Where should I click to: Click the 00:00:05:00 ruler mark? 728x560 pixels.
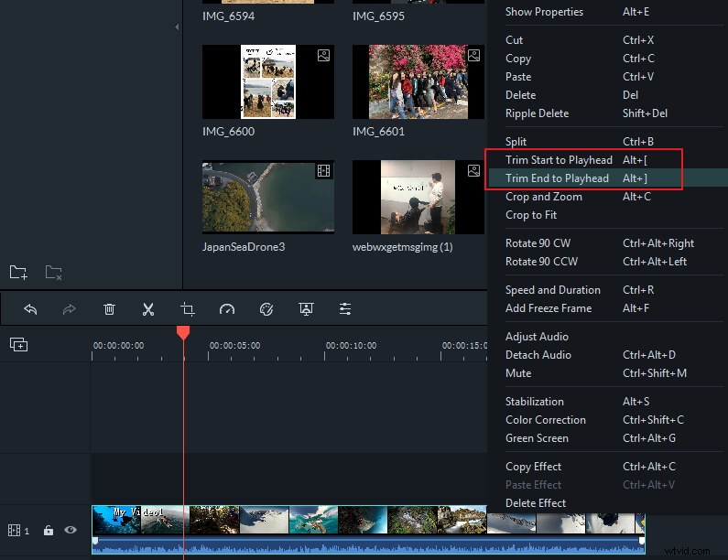point(235,346)
